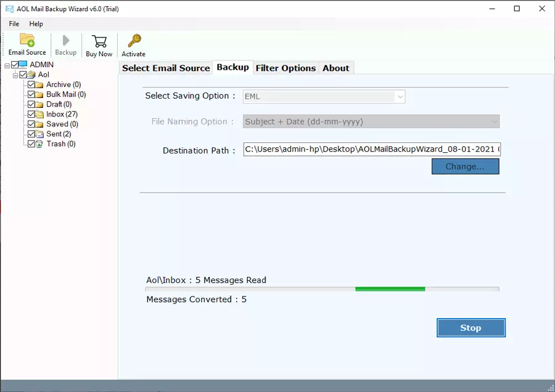
Task: Switch to the Filter Options tab
Action: [x=286, y=68]
